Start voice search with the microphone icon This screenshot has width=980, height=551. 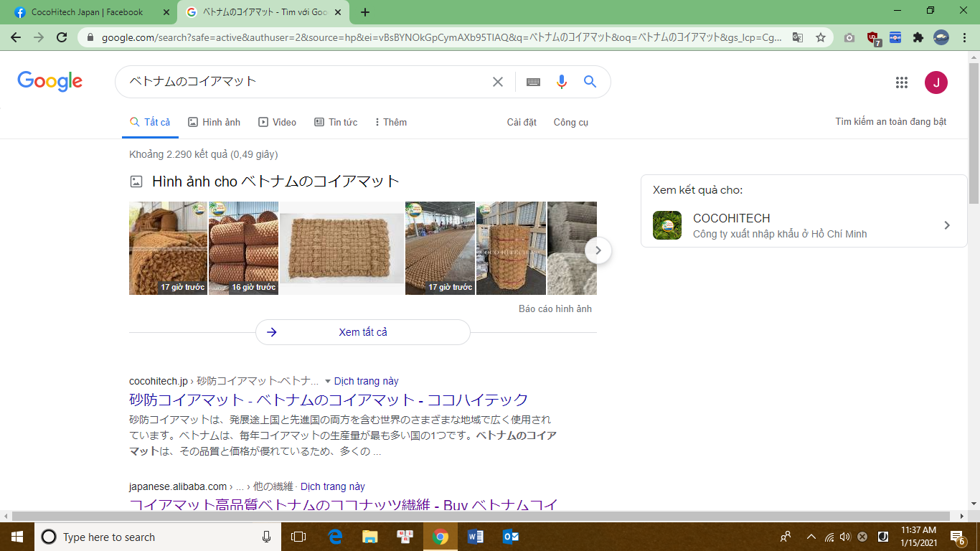coord(561,82)
